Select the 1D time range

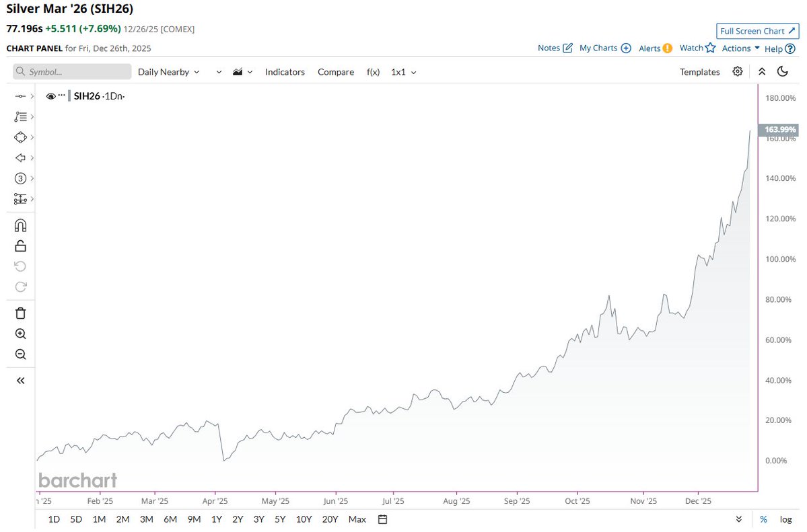point(54,519)
